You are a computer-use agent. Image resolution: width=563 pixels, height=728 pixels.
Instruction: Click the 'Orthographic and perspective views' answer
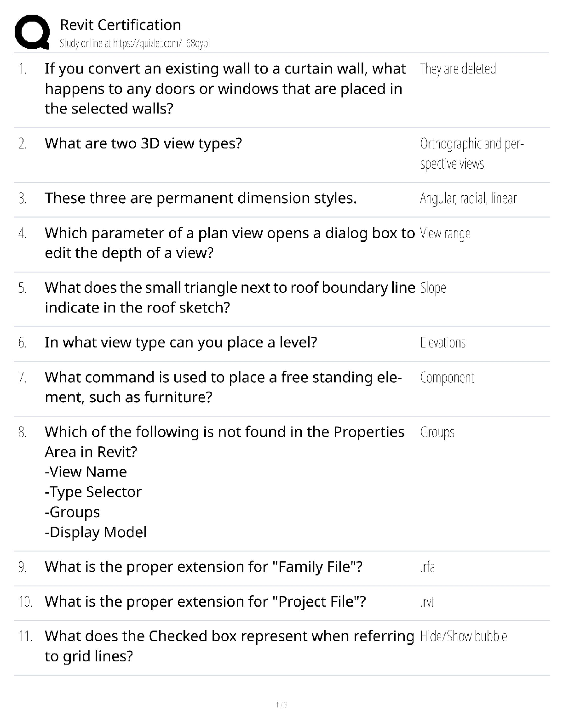[x=471, y=154]
